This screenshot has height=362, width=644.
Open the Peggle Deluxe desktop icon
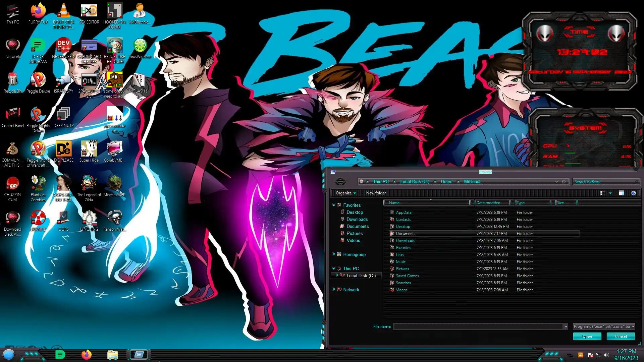tap(38, 80)
